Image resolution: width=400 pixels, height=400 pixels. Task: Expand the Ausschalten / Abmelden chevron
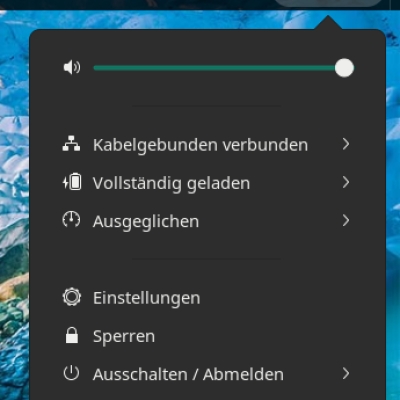[x=346, y=374]
